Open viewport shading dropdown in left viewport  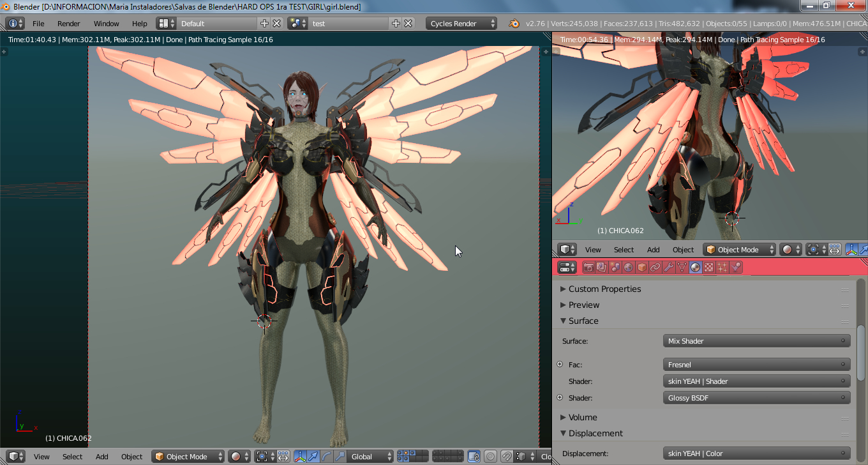(239, 457)
